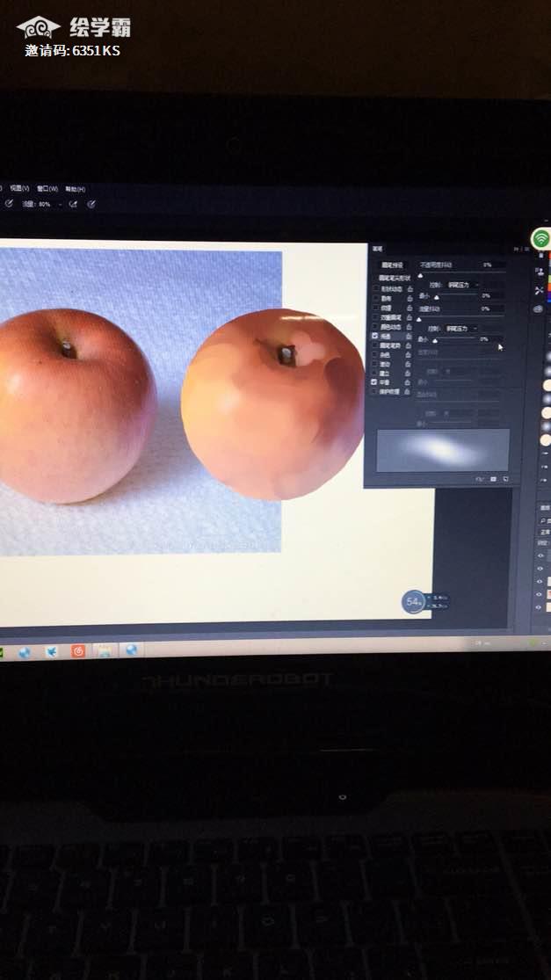Click the Opacity Jitter 0% value field
Viewport: 551px width, 980px height.
tap(493, 265)
